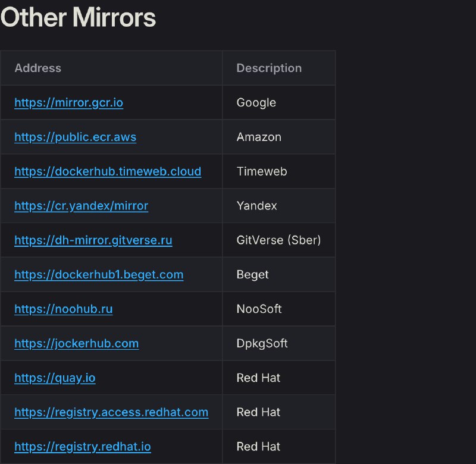Open the https://mirror.gcr.io link
This screenshot has height=464, width=476.
pos(68,102)
